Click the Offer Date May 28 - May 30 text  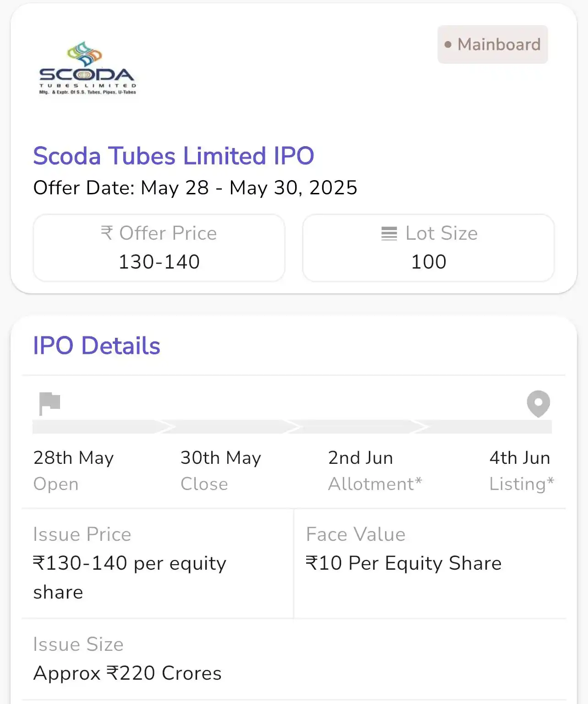click(x=195, y=188)
